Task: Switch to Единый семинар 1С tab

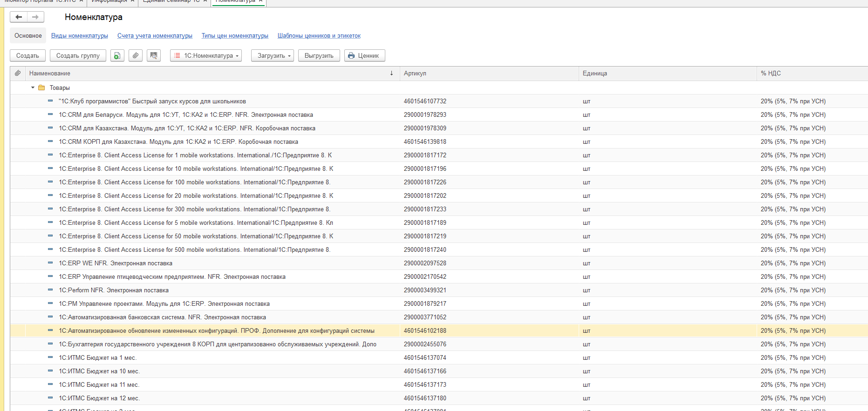Action: 171,1
